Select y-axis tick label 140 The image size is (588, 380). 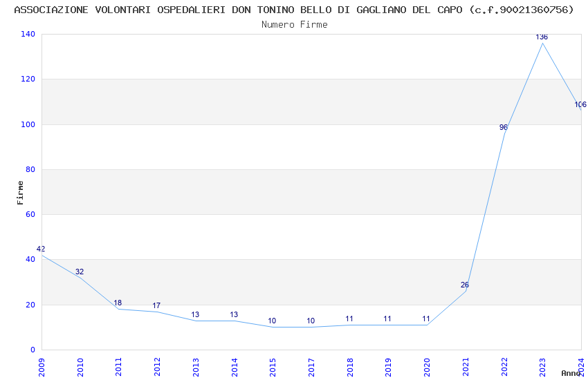[x=28, y=34]
